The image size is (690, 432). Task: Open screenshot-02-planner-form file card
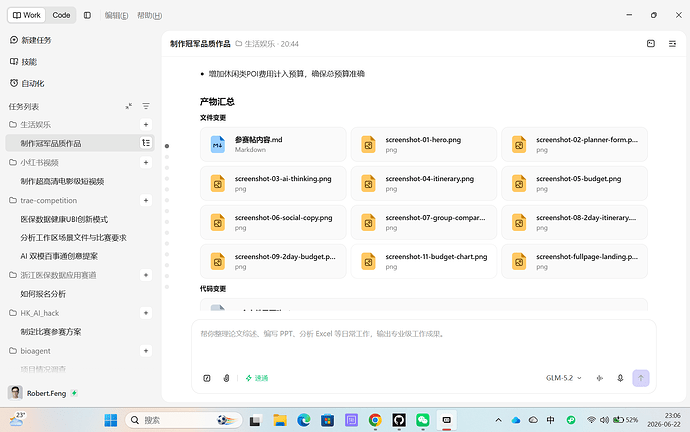point(574,144)
